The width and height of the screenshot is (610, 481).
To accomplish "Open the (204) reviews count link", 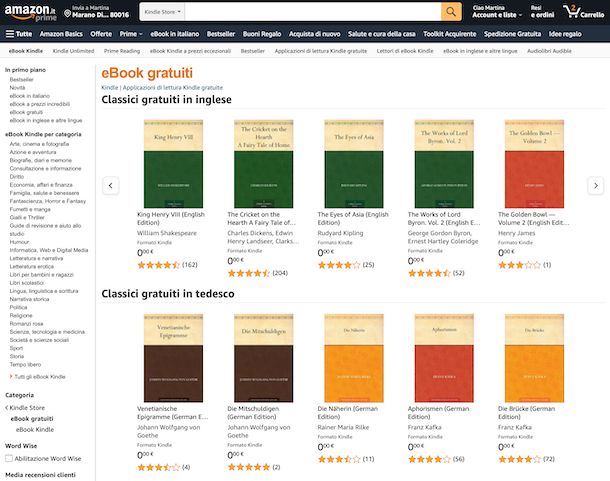I will 280,273.
